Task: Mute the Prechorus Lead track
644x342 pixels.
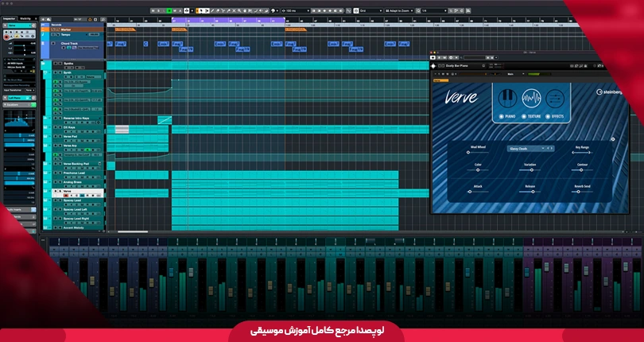Action: click(56, 173)
